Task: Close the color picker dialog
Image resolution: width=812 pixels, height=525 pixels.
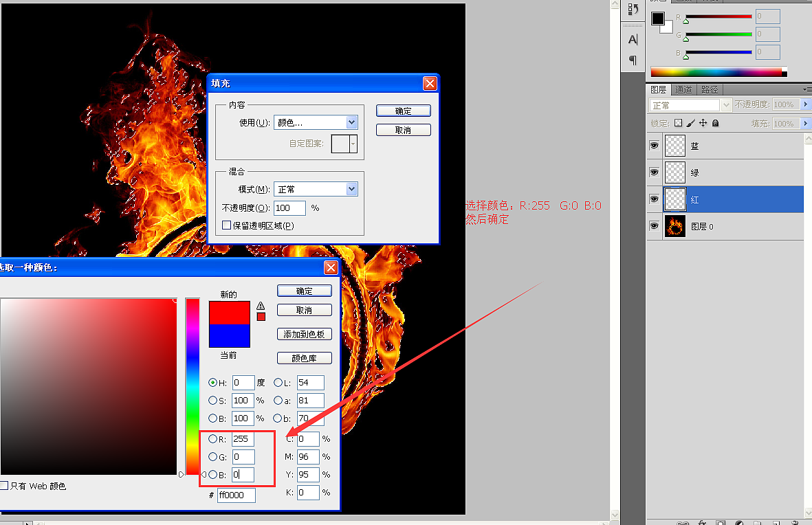Action: coord(331,267)
